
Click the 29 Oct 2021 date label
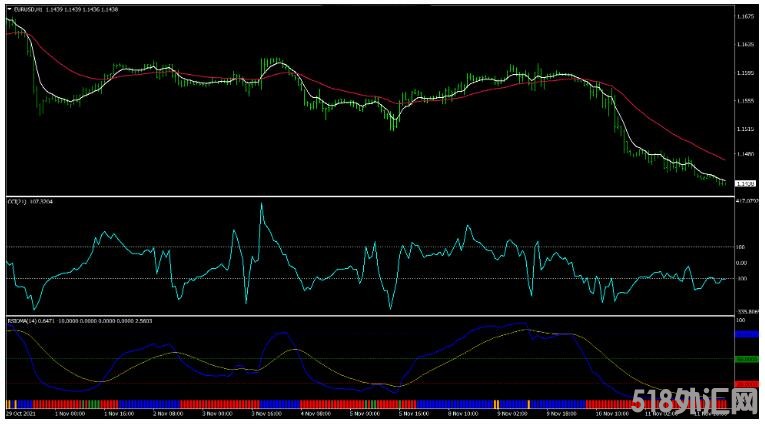click(21, 414)
